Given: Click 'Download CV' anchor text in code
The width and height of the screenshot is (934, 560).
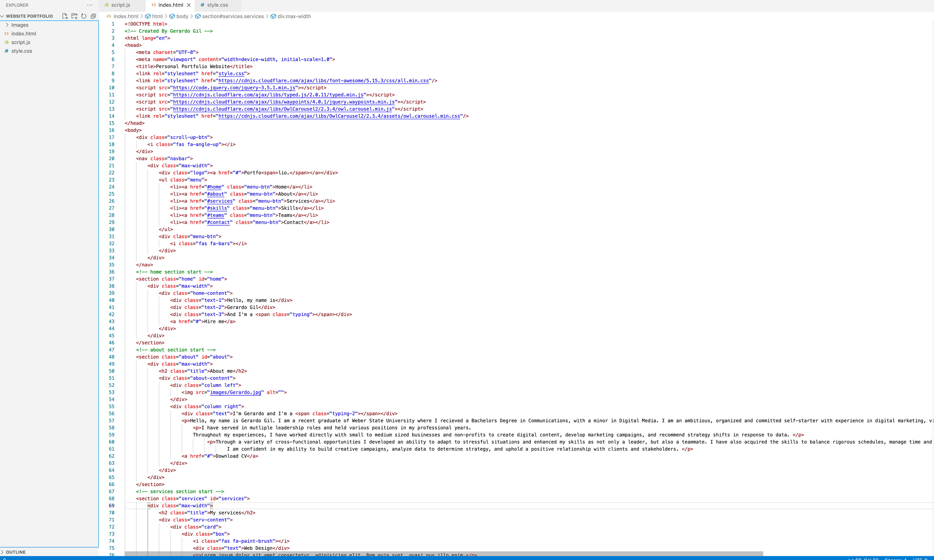Looking at the screenshot, I should (x=231, y=456).
